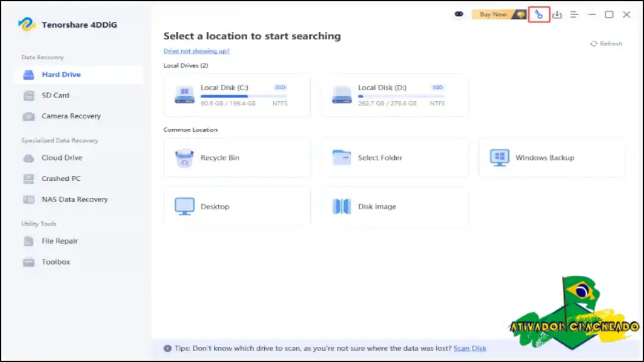Switch to Crashed PC label
The width and height of the screenshot is (644, 362).
61,179
